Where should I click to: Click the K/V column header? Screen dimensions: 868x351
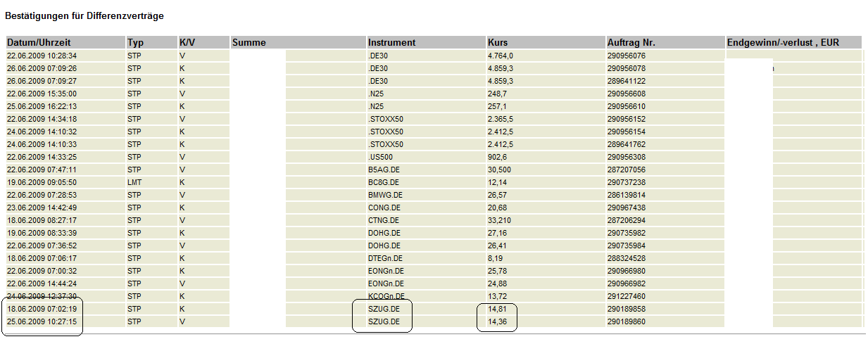click(187, 42)
